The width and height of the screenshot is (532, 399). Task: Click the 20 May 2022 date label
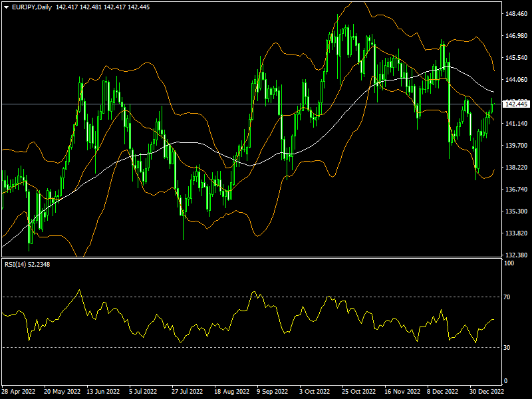[x=62, y=392]
